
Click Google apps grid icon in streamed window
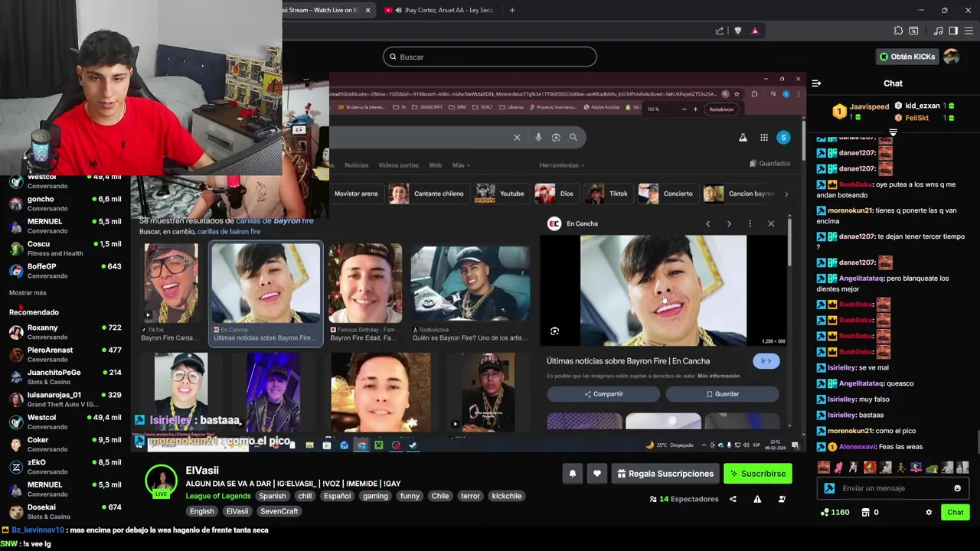[763, 137]
